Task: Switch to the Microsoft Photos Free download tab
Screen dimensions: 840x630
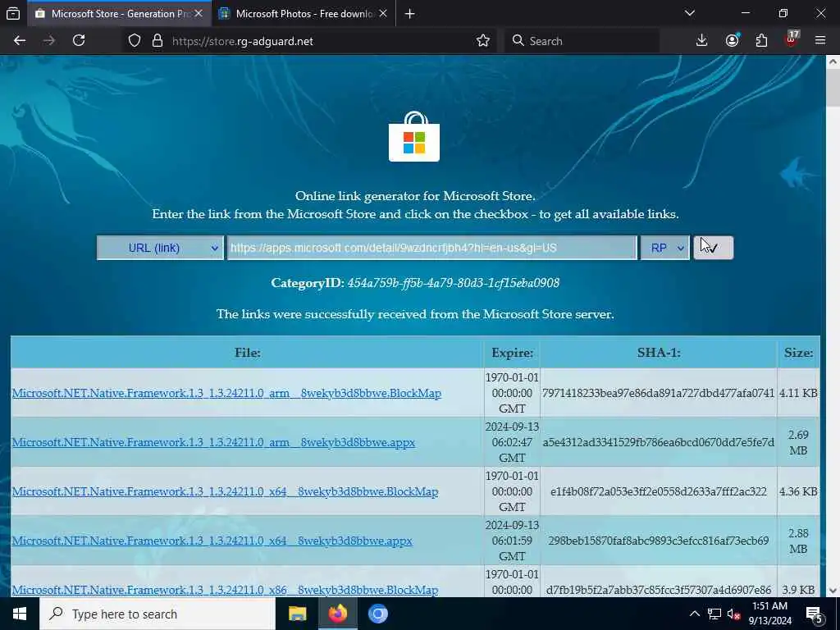Action: 304,14
